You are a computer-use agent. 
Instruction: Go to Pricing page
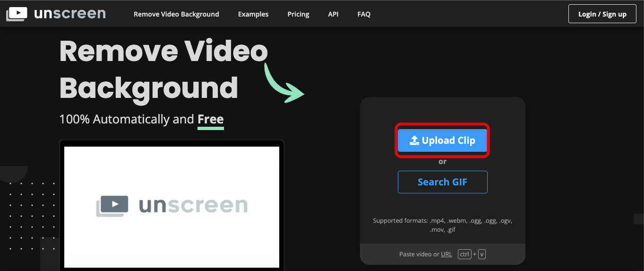coord(298,14)
